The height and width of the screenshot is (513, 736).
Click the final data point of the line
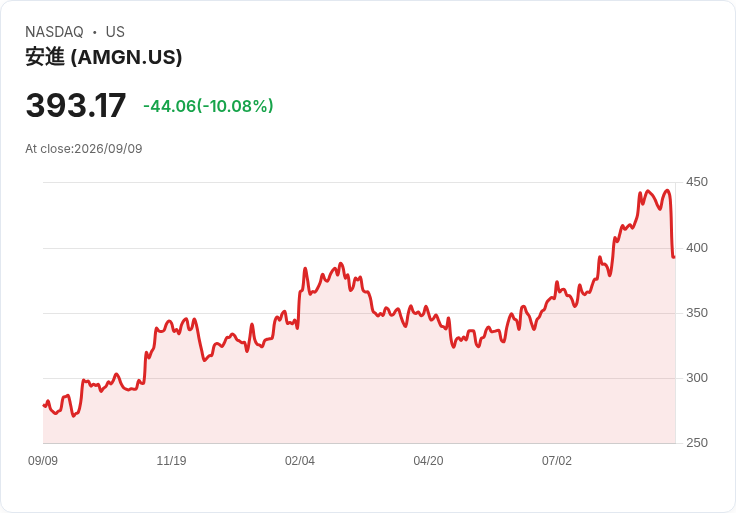point(674,257)
